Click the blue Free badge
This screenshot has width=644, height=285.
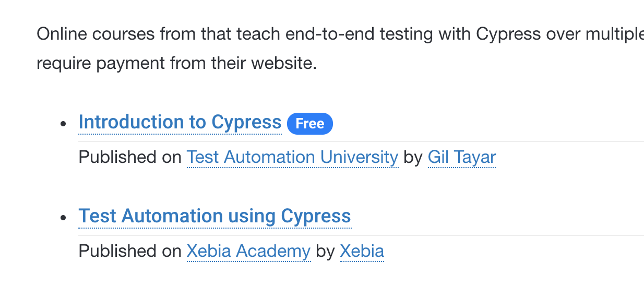tap(310, 124)
